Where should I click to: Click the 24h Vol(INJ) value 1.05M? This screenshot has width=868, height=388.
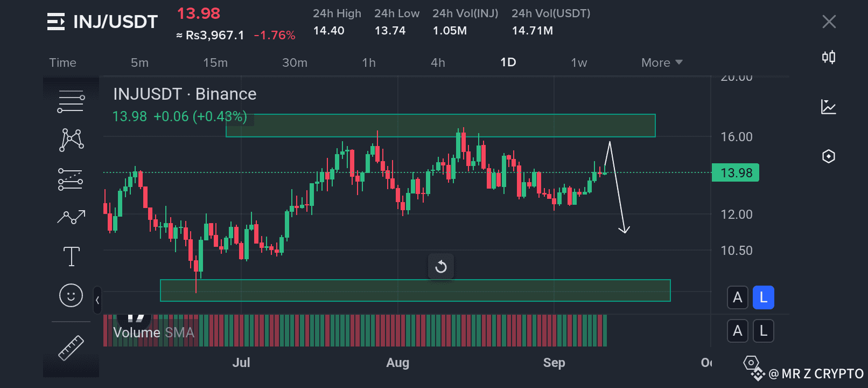click(x=450, y=31)
